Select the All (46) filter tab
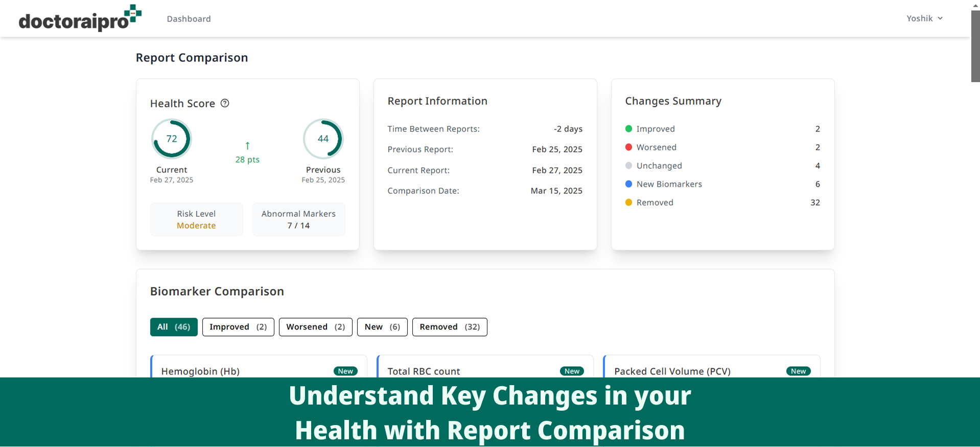The height and width of the screenshot is (447, 980). [174, 327]
